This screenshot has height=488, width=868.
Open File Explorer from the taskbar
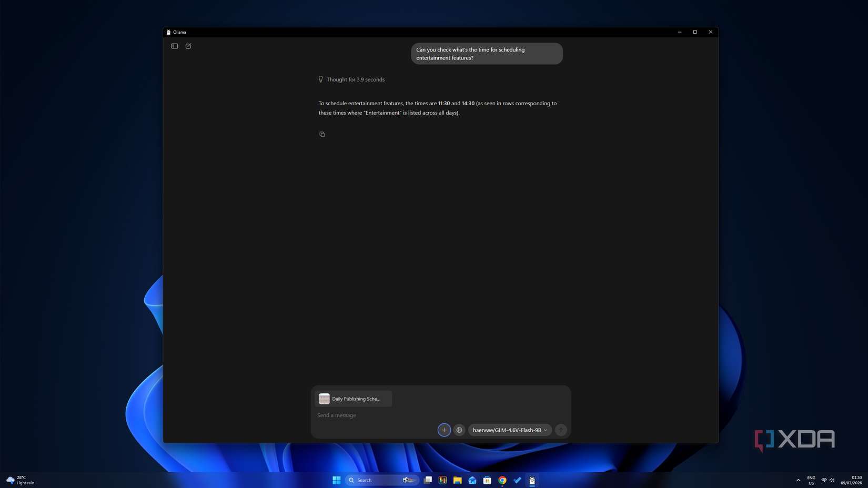pos(458,480)
